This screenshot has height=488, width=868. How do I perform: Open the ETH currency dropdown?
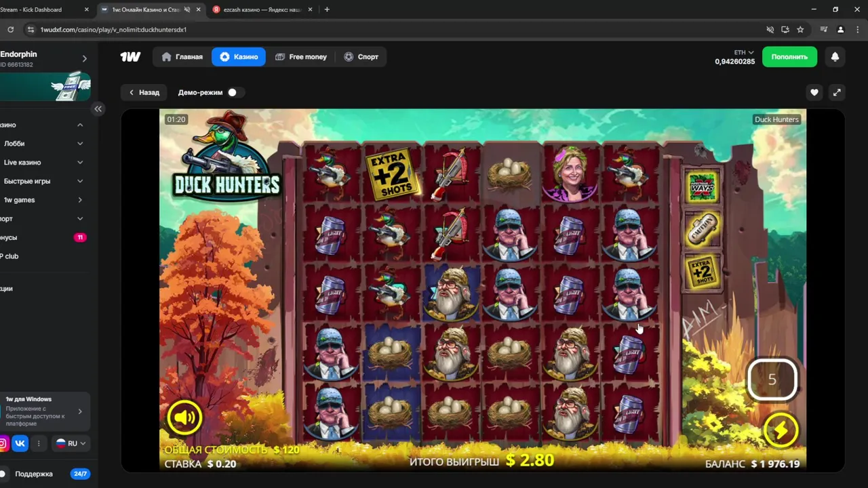pyautogui.click(x=743, y=52)
